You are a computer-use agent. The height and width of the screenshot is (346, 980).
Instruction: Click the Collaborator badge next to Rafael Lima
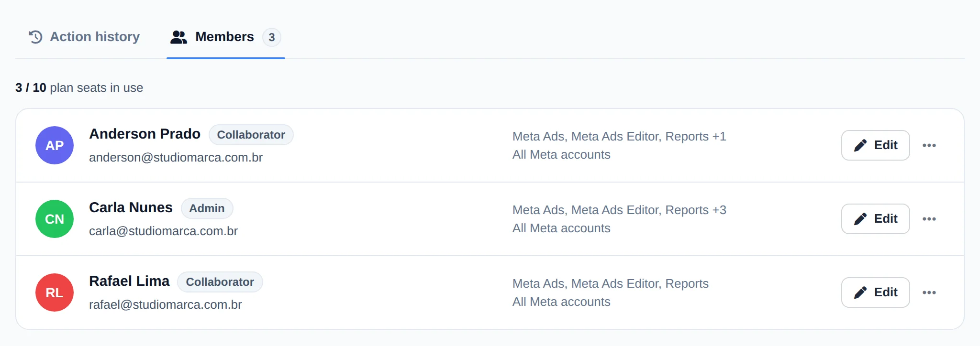(x=220, y=282)
